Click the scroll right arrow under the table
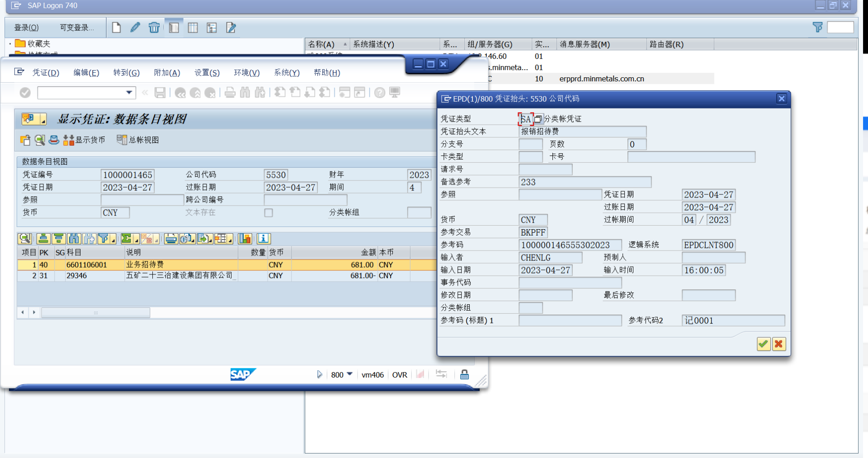 [34, 312]
